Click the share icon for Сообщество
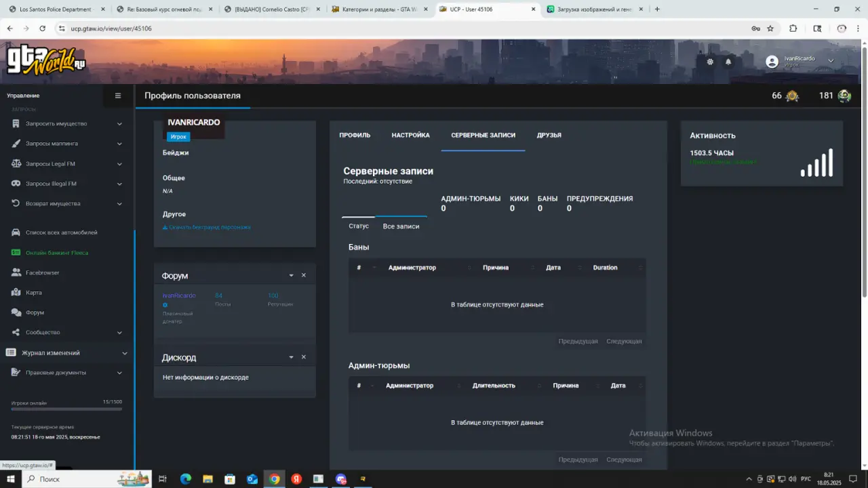Viewport: 868px width, 488px height. point(16,333)
